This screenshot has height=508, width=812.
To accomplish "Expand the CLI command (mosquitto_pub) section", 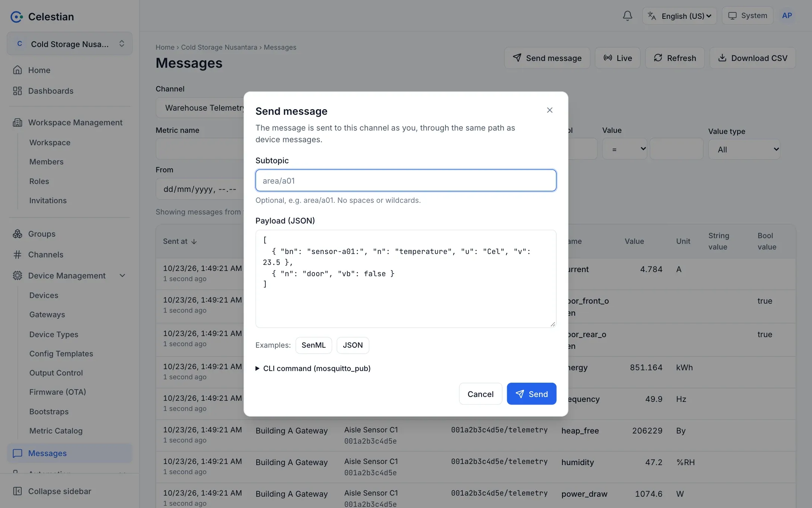I will tap(313, 368).
